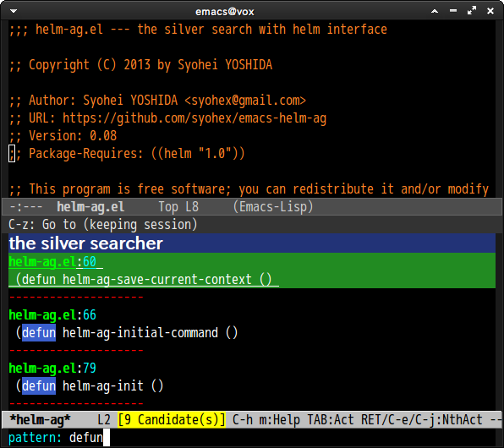Click the pattern: defun input field
This screenshot has width=504, height=448.
coord(252,438)
